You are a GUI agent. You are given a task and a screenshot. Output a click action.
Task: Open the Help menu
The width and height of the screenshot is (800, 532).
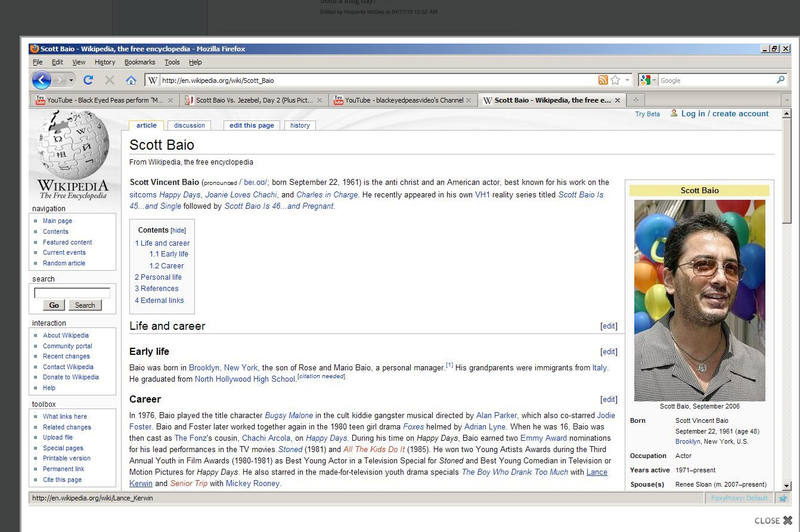click(195, 62)
